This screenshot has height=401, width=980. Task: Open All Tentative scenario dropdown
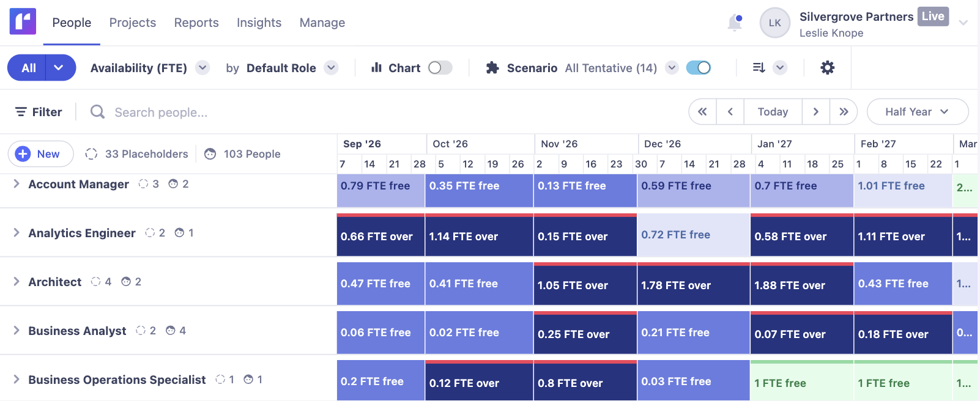point(672,68)
